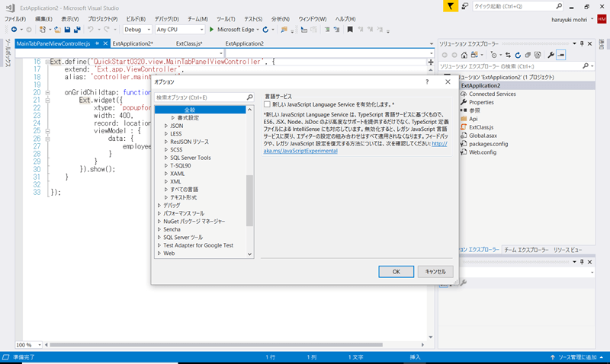The height and width of the screenshot is (364, 610).
Task: Click the Solution Explorer auto-hide pin icon
Action: point(582,43)
